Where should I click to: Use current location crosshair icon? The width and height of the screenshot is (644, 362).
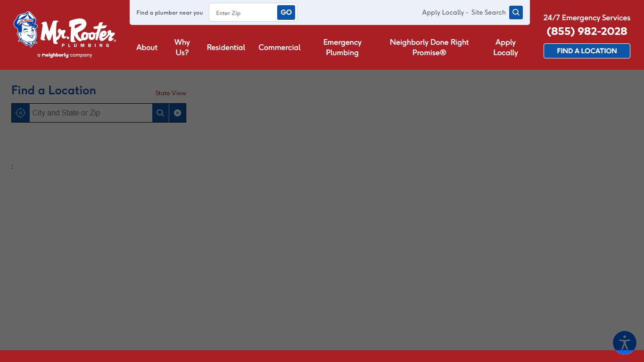[x=20, y=113]
